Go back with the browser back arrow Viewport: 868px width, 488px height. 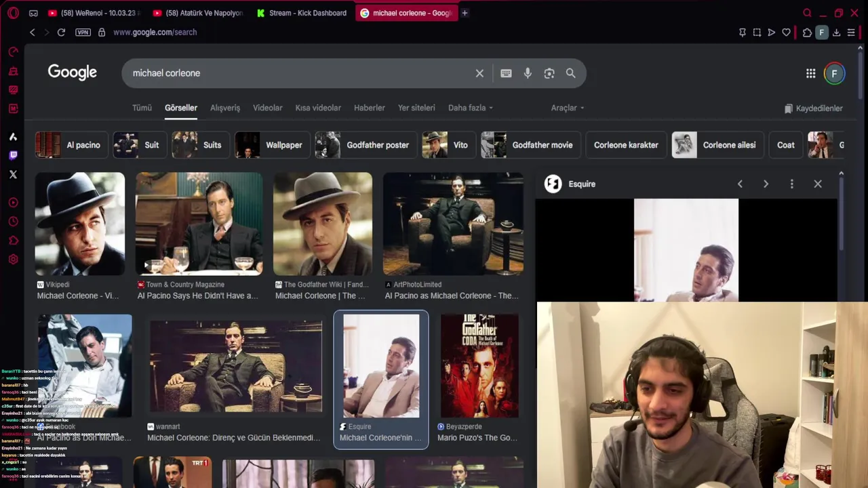click(32, 32)
